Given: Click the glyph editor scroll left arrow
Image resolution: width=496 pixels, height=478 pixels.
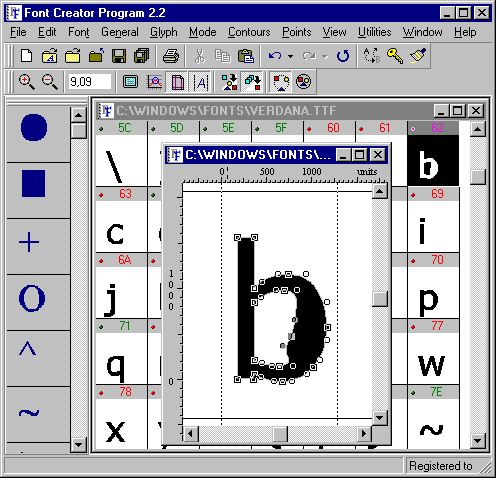Looking at the screenshot, I should 190,434.
